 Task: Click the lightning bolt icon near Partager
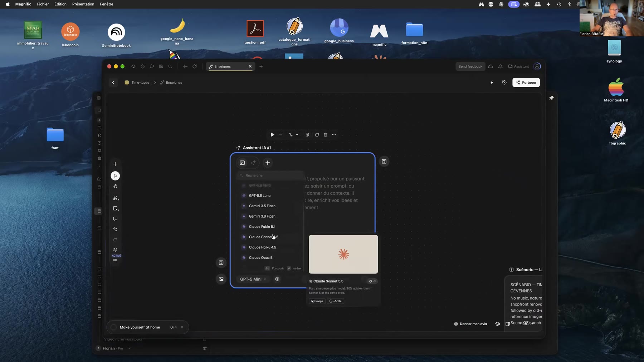(x=492, y=83)
